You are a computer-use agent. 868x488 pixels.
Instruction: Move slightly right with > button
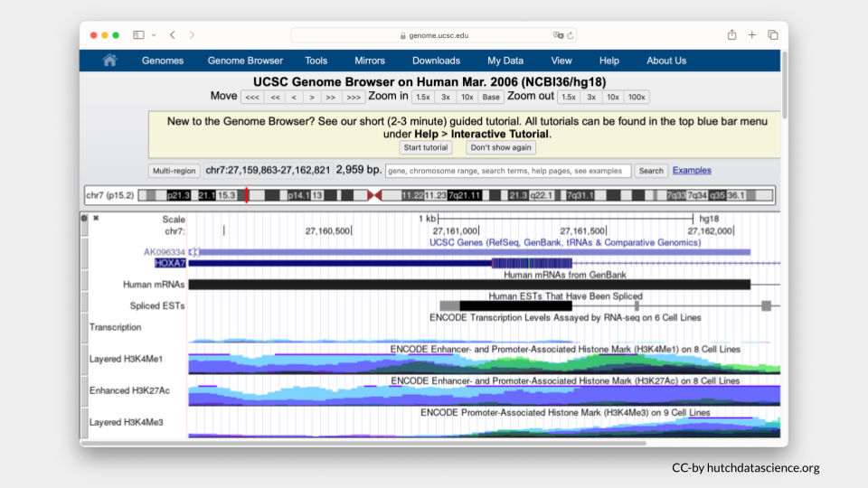pyautogui.click(x=312, y=97)
